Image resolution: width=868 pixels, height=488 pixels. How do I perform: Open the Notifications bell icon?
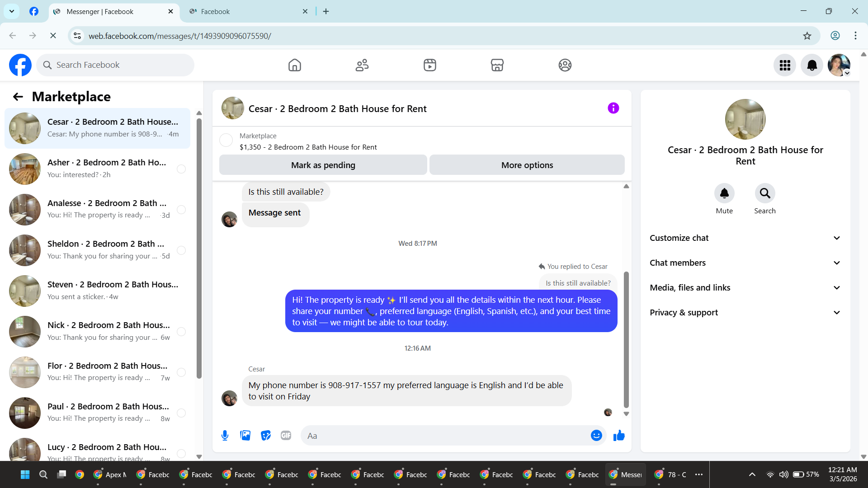812,65
